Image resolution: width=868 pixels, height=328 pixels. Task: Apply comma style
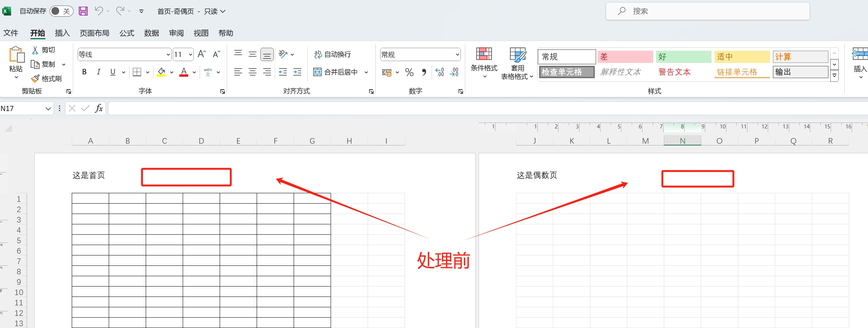pyautogui.click(x=424, y=72)
